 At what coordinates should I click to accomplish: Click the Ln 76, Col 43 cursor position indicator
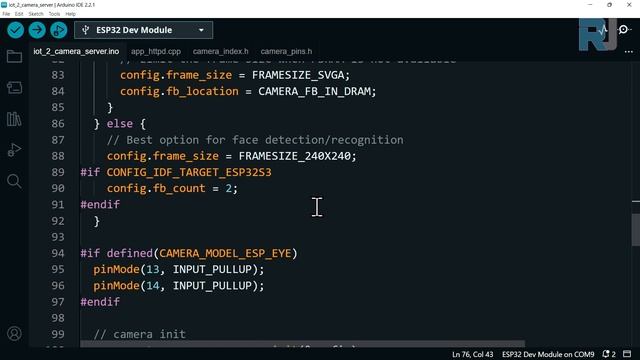(x=472, y=354)
